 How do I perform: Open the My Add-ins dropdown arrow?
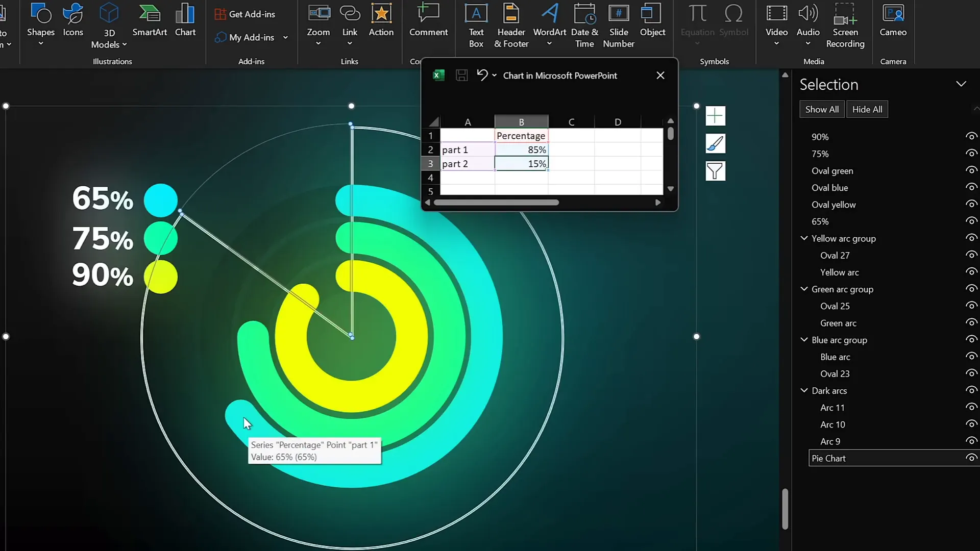[x=285, y=37]
